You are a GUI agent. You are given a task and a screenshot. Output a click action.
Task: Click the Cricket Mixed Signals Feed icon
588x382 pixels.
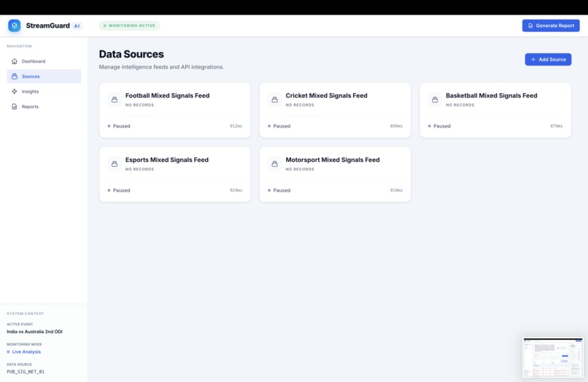click(x=274, y=100)
